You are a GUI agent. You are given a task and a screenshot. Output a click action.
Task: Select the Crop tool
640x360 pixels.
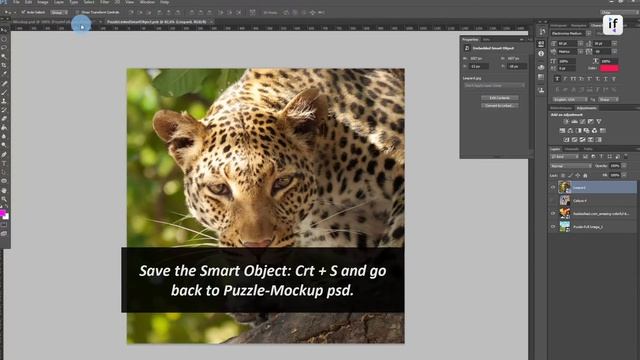coord(4,65)
